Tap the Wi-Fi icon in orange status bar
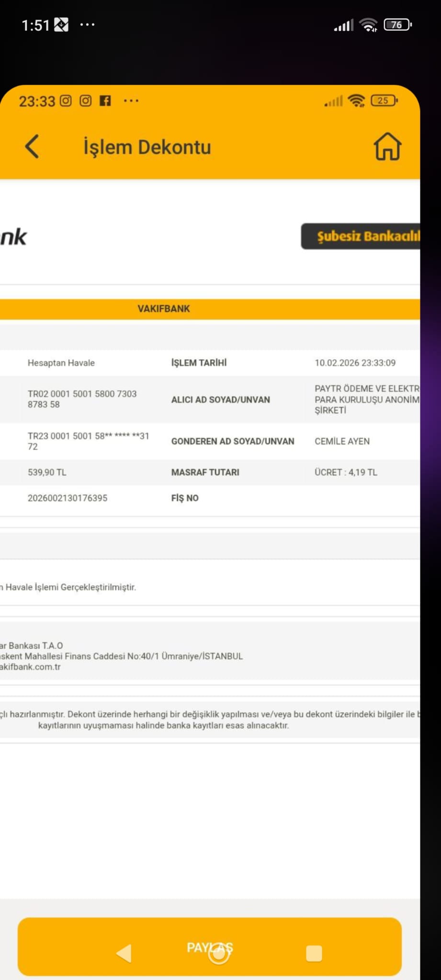The image size is (441, 980). click(x=356, y=100)
